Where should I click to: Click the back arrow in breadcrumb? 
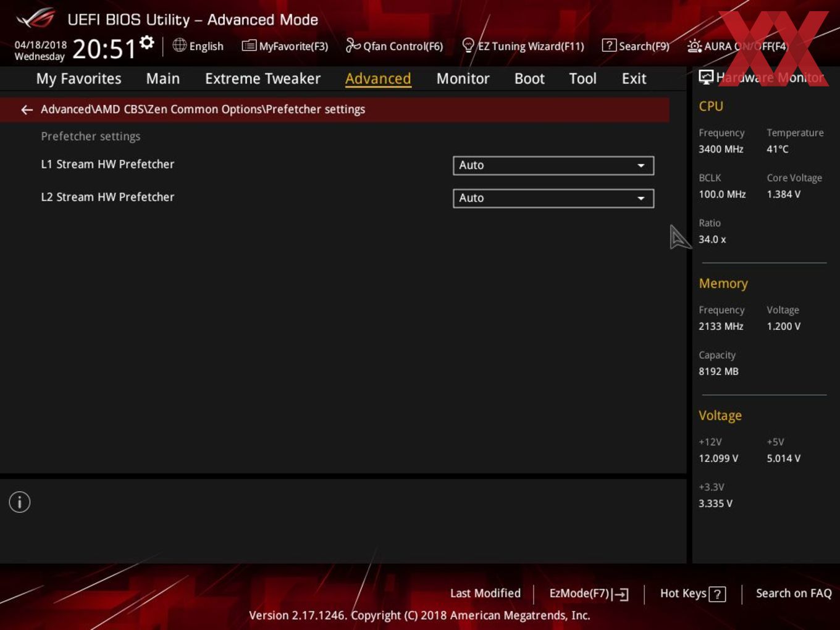point(27,109)
